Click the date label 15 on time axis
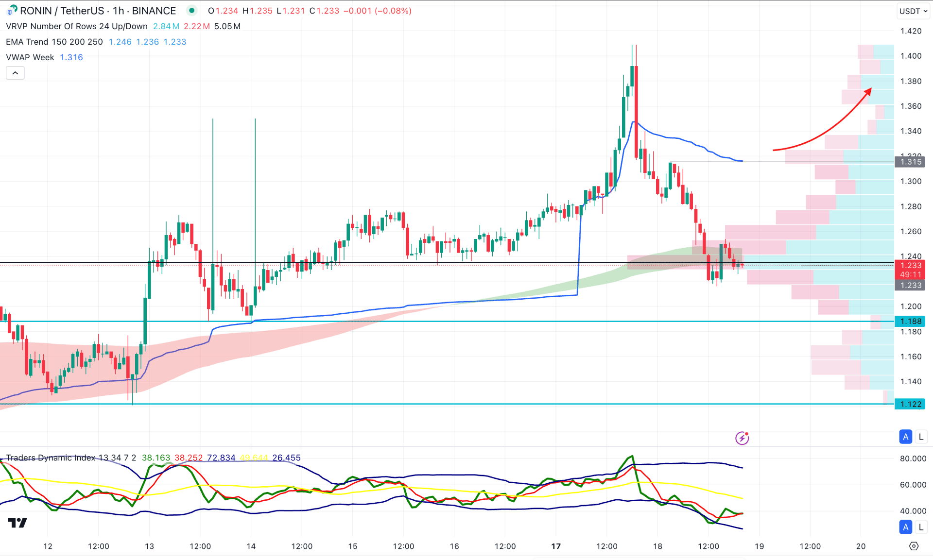Image resolution: width=933 pixels, height=560 pixels. click(x=352, y=546)
